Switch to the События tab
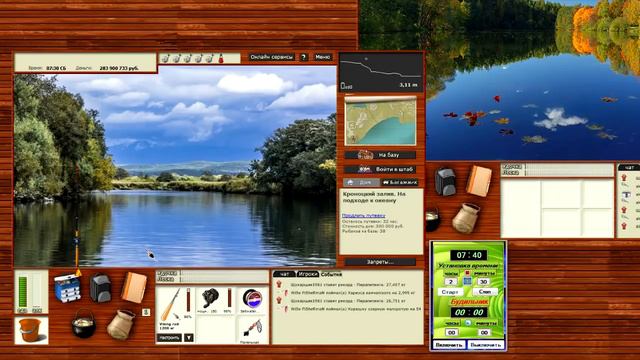 point(331,274)
